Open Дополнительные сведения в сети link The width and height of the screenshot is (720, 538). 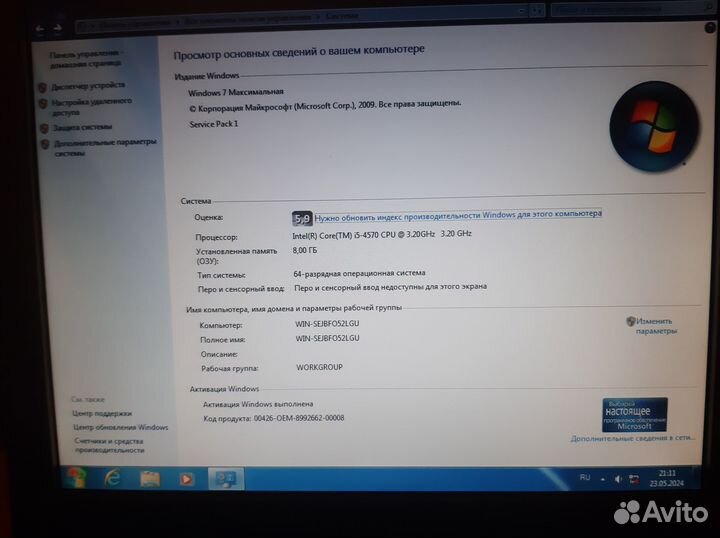(633, 438)
